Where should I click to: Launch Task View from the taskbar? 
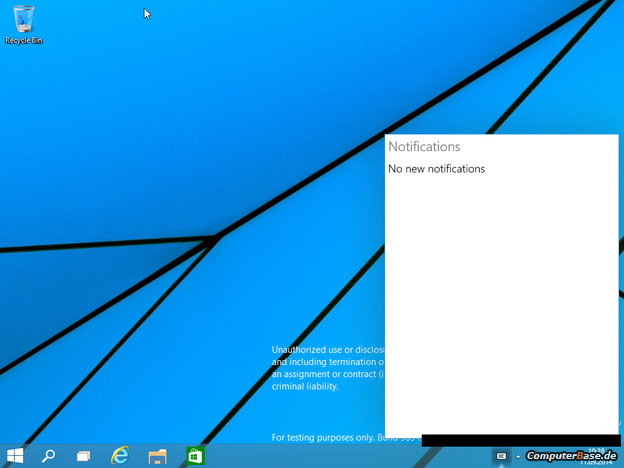coord(84,456)
